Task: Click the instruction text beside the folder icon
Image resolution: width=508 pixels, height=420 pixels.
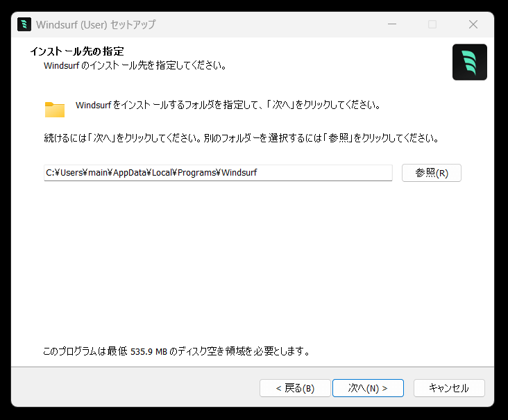Action: coord(228,105)
